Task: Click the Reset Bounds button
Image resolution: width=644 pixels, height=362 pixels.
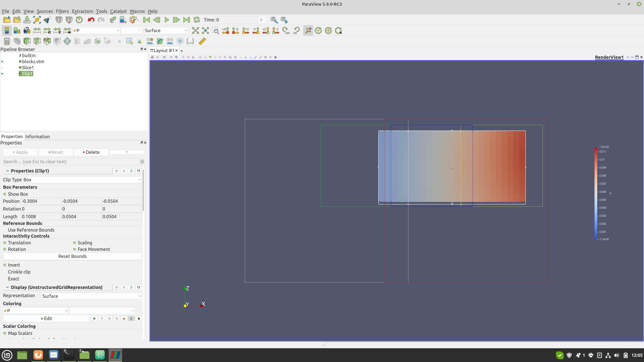Action: [72, 256]
